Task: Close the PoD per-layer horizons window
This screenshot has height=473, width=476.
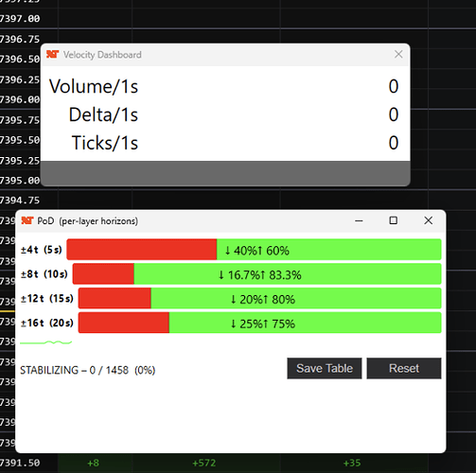Action: point(428,220)
